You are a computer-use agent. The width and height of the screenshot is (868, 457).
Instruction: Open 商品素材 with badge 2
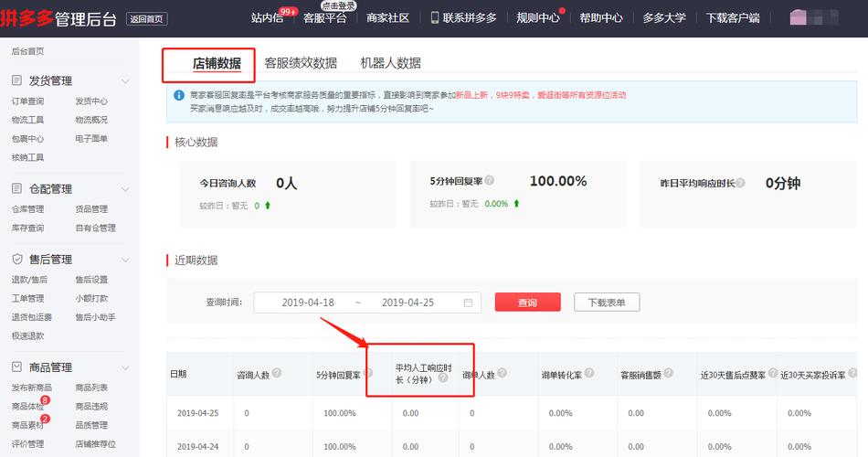27,425
